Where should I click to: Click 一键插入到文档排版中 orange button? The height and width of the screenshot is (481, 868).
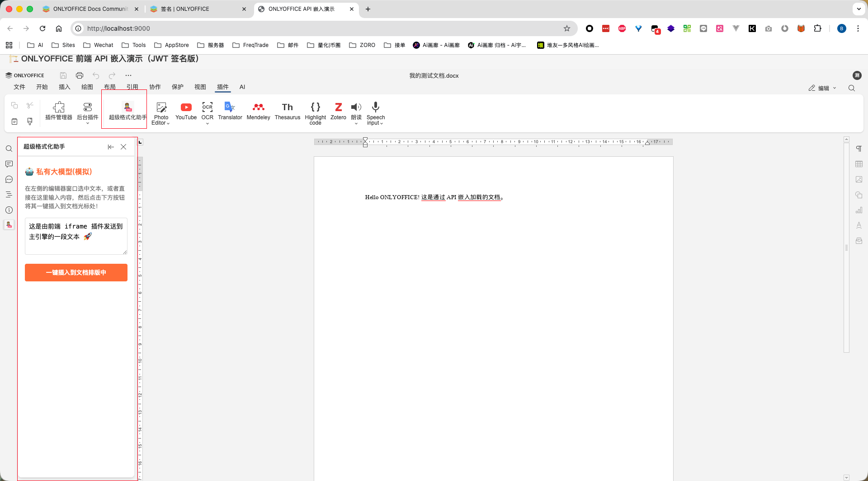(x=76, y=272)
